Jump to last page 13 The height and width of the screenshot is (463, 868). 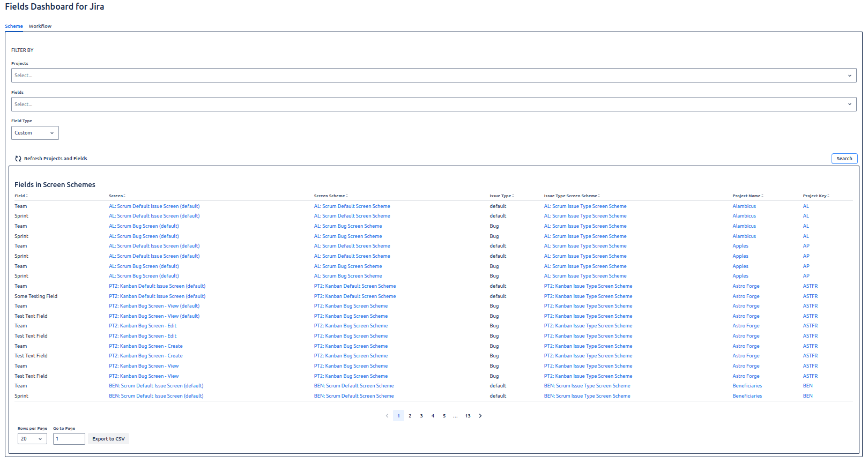tap(468, 416)
